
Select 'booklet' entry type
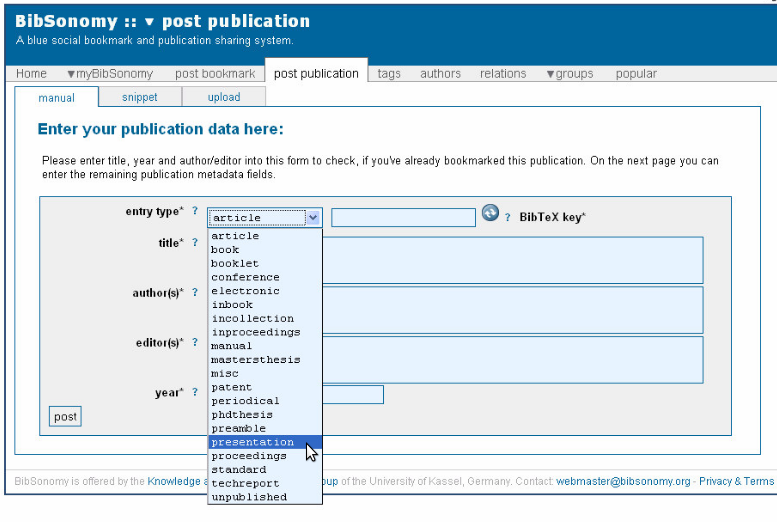click(265, 264)
